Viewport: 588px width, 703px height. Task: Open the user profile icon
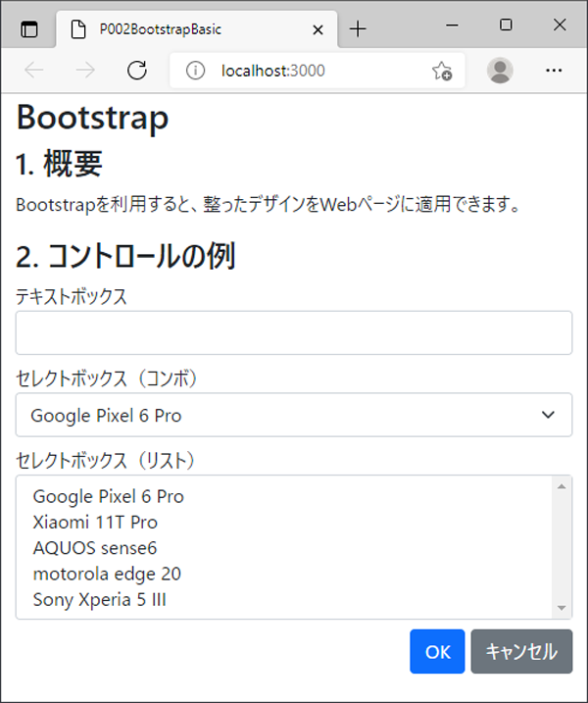(x=500, y=71)
